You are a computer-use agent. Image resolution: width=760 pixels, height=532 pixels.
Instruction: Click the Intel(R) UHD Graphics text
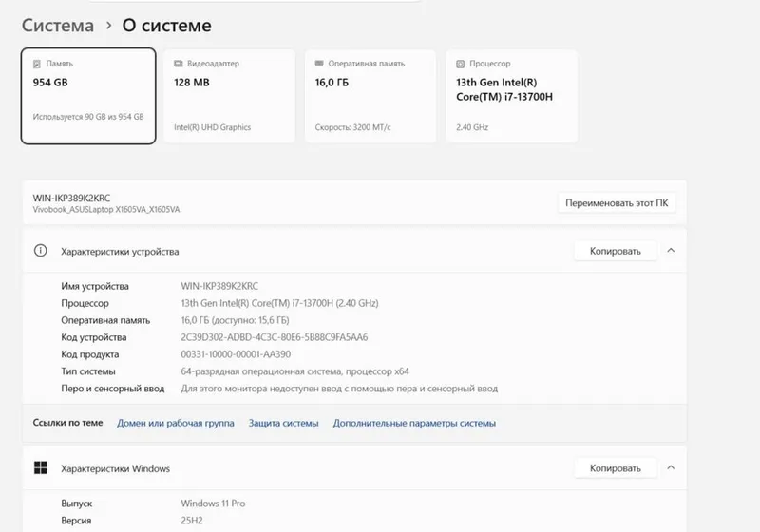212,127
